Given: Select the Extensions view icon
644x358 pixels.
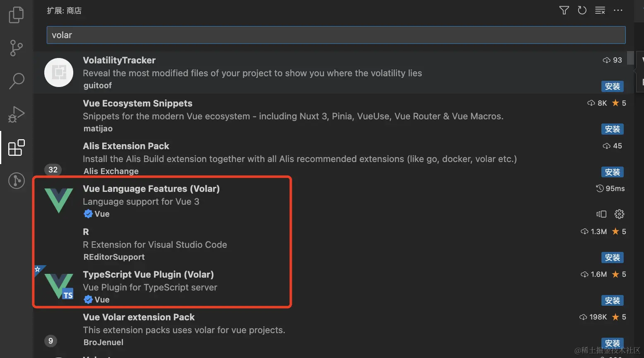Looking at the screenshot, I should (x=17, y=148).
